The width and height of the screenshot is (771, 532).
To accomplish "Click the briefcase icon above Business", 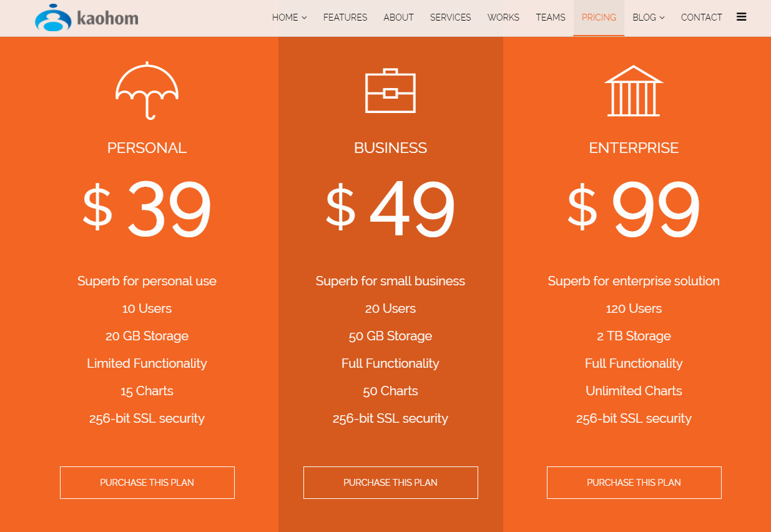I will [390, 91].
